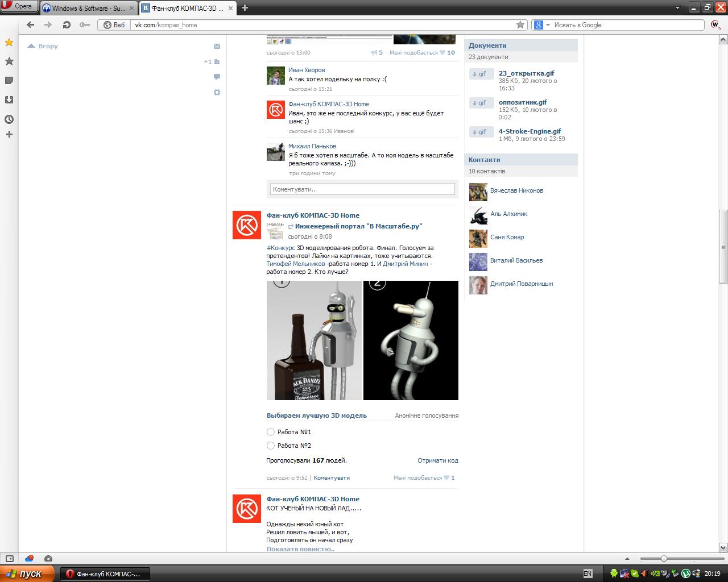Expand the closed tabs list arrow

[x=677, y=8]
